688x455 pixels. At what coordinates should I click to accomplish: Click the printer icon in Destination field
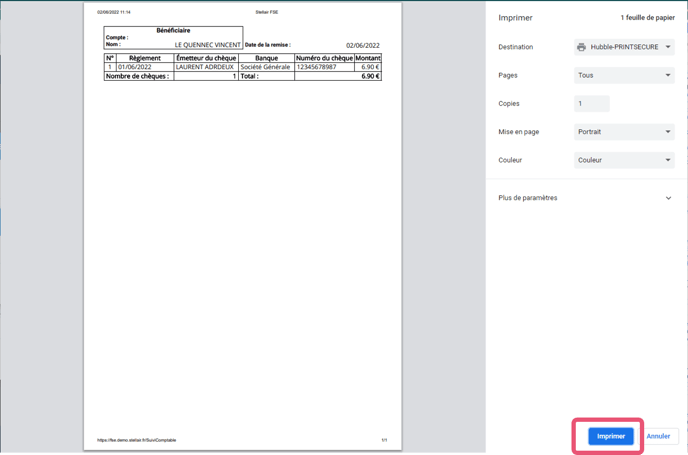click(581, 47)
